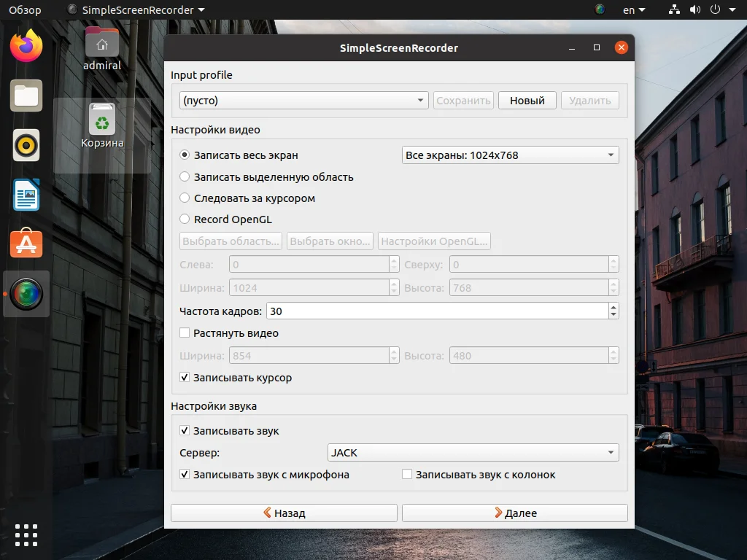This screenshot has height=560, width=747.
Task: Enable the Растянуть видео checkbox
Action: (x=185, y=332)
